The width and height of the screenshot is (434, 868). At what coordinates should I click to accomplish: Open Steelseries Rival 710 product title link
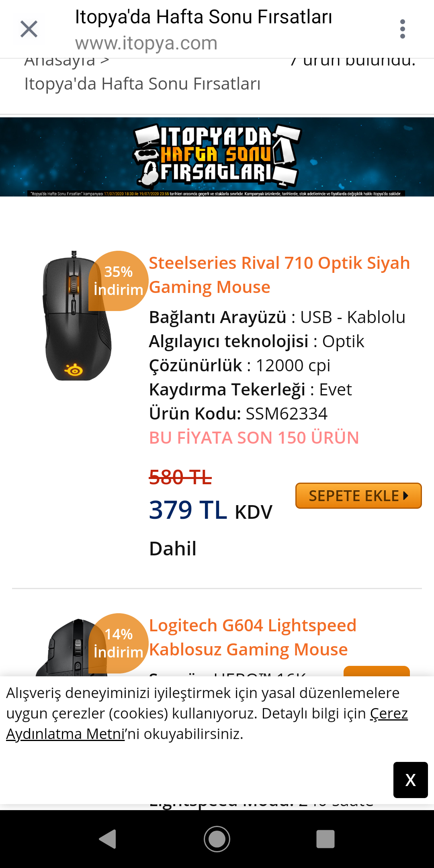[x=279, y=275]
